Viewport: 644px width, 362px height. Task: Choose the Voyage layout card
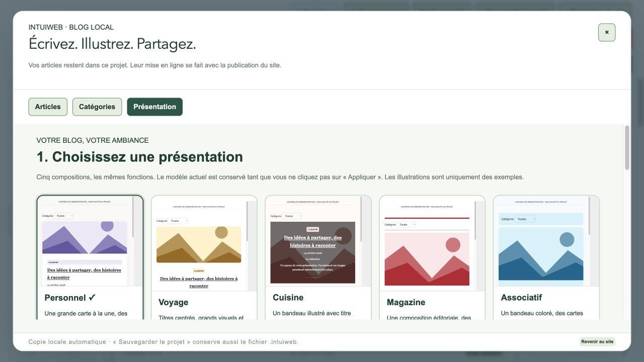click(x=204, y=257)
